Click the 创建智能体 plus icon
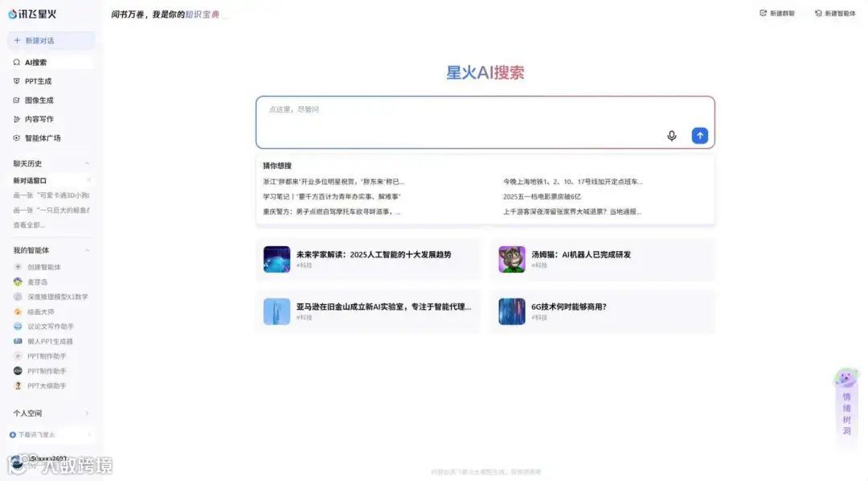Screen dimensions: 868x481 coord(18,267)
